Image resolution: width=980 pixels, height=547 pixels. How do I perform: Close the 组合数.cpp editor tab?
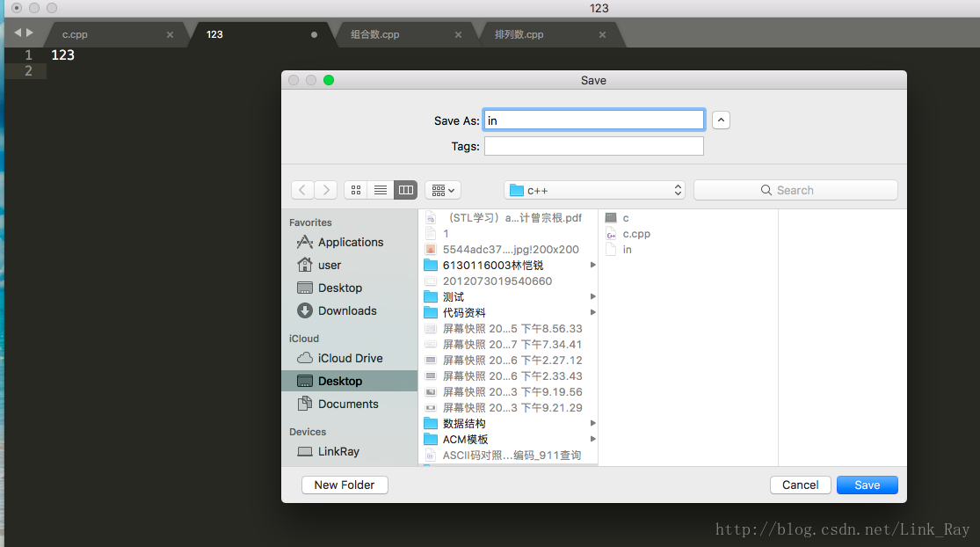[x=458, y=34]
